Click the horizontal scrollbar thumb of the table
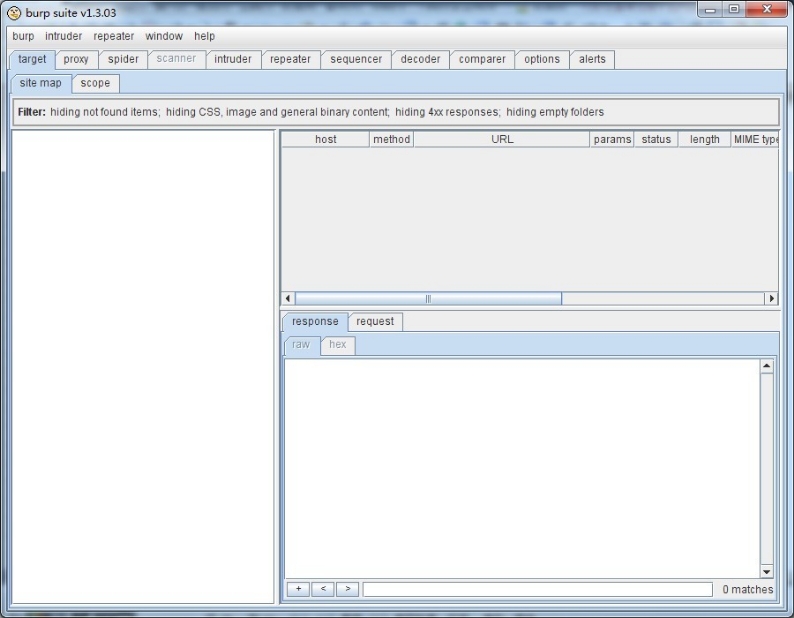794x618 pixels. click(428, 299)
